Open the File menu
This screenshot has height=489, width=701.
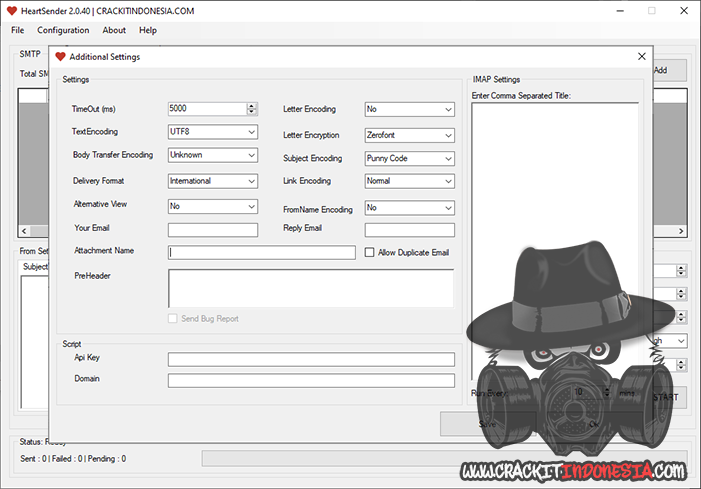click(x=17, y=30)
